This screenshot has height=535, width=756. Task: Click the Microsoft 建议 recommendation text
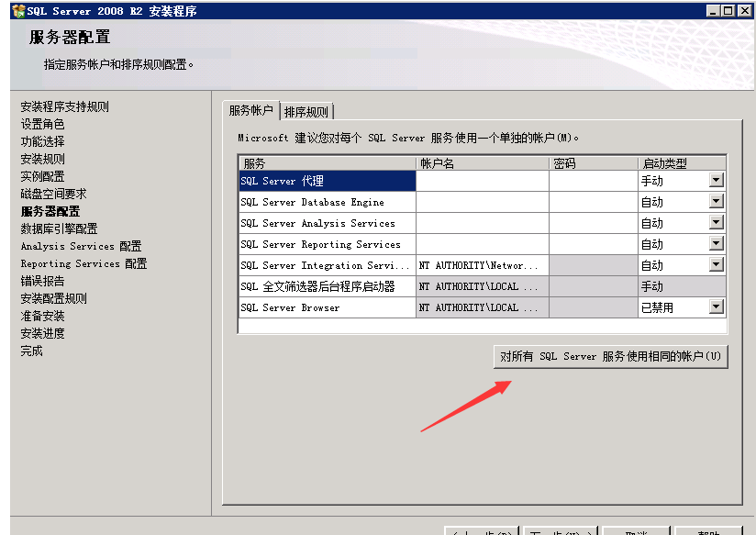coord(408,138)
